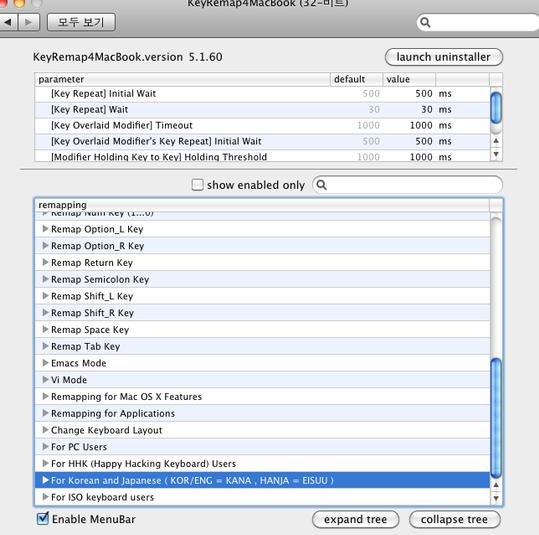Go forward with the right arrow button
The height and width of the screenshot is (535, 539).
pos(29,22)
